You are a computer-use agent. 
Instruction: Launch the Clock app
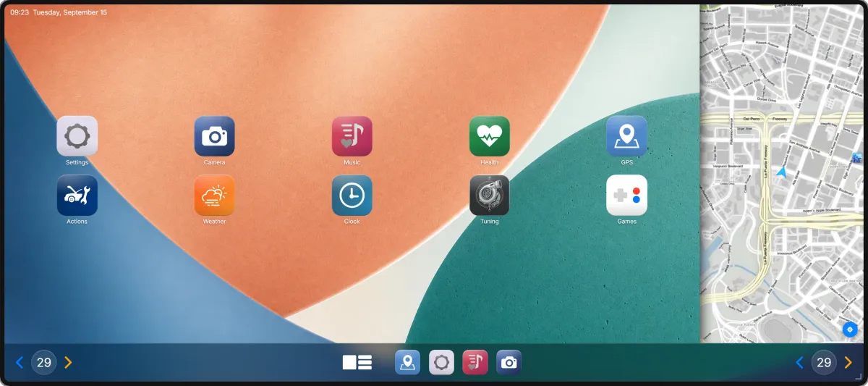click(x=352, y=196)
